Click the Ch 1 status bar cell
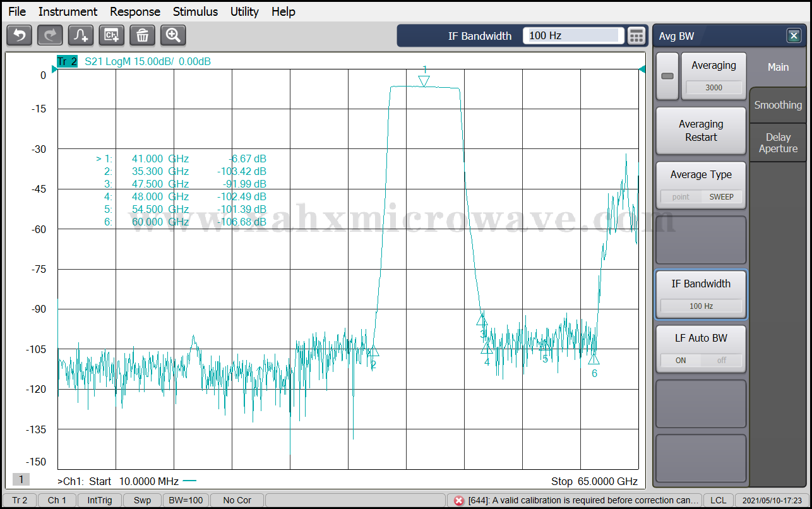Viewport: 812px width, 509px height. (57, 500)
